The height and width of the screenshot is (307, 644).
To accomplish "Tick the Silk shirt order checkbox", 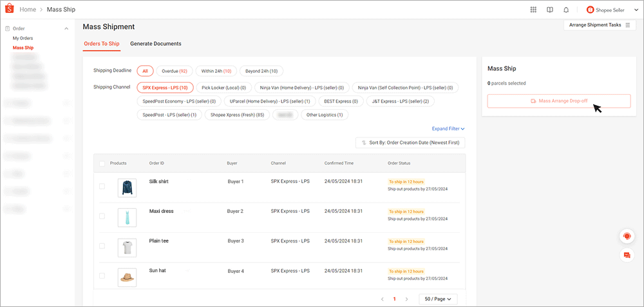I will click(x=102, y=186).
